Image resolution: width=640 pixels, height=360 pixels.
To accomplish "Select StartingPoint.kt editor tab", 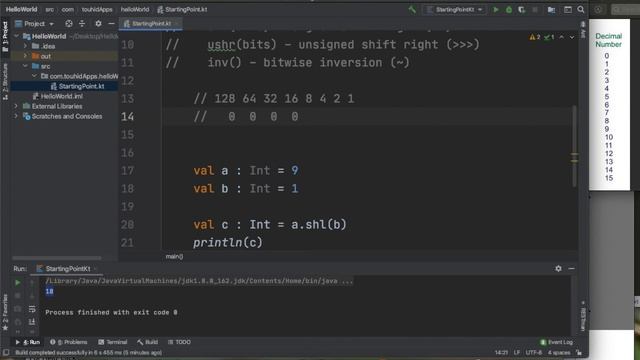I will click(x=151, y=24).
